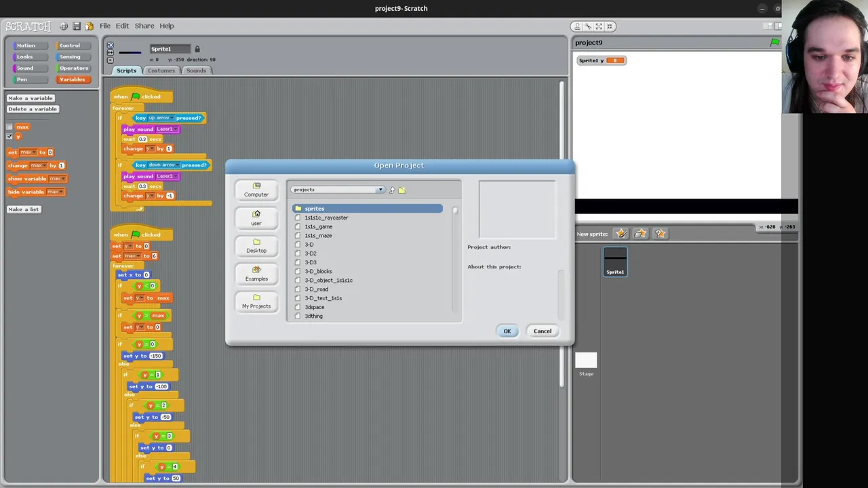Image resolution: width=868 pixels, height=488 pixels.
Task: Select the 3-D2 project file
Action: click(x=311, y=253)
